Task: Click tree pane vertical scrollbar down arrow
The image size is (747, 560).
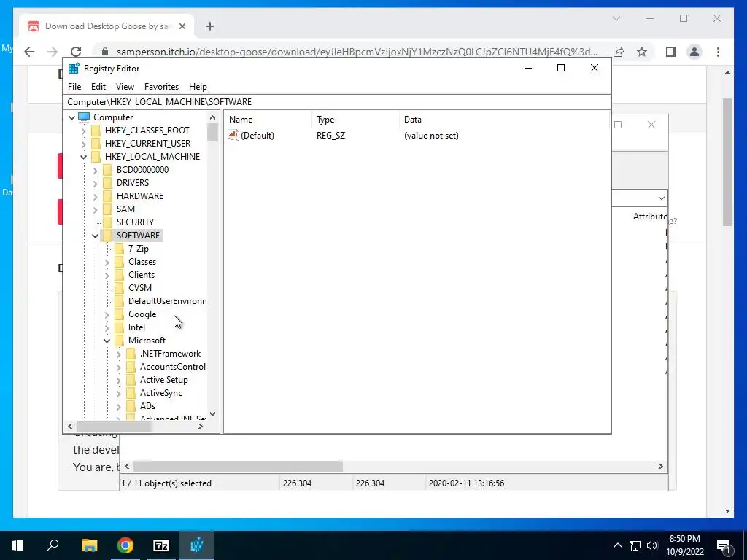Action: tap(212, 414)
